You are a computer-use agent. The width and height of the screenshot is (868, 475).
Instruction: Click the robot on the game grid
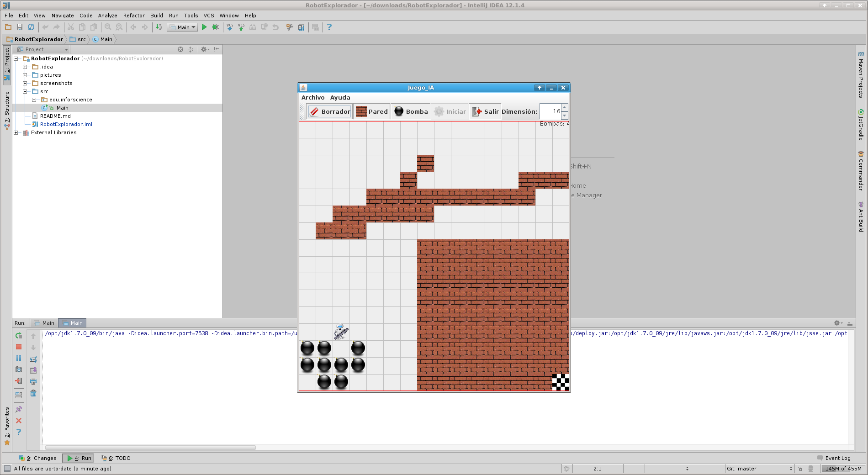coord(341,332)
